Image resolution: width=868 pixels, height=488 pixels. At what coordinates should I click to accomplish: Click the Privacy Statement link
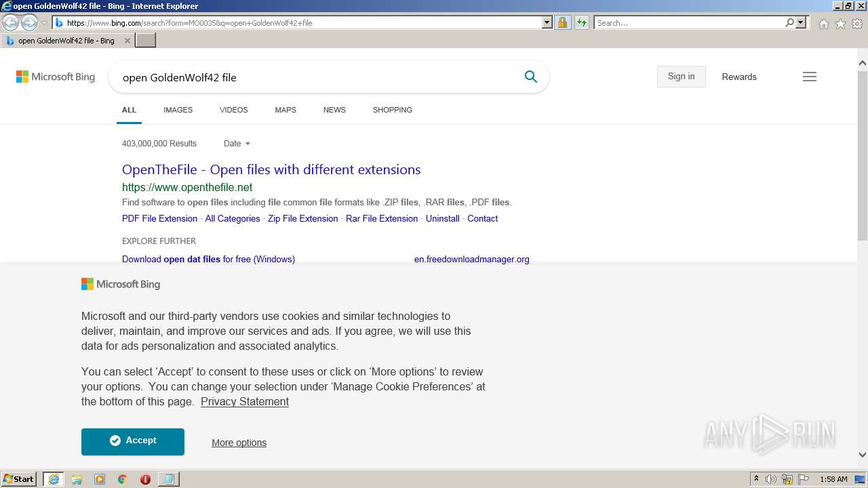pyautogui.click(x=245, y=402)
